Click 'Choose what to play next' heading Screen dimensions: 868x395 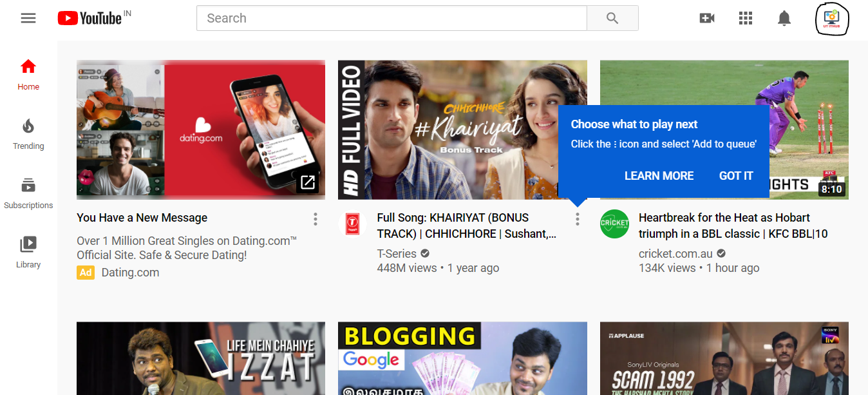[x=634, y=124]
